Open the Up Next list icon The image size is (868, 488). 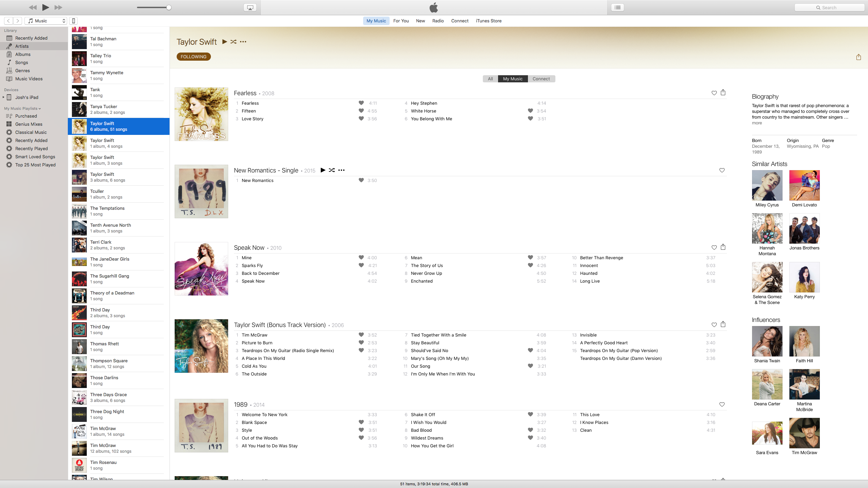click(617, 7)
